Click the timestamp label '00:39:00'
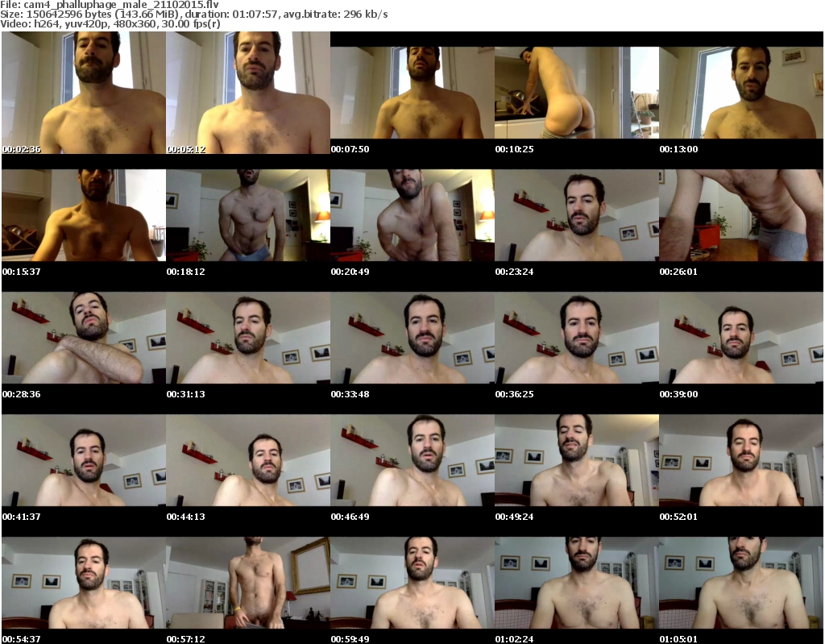This screenshot has width=825, height=644. 678,394
